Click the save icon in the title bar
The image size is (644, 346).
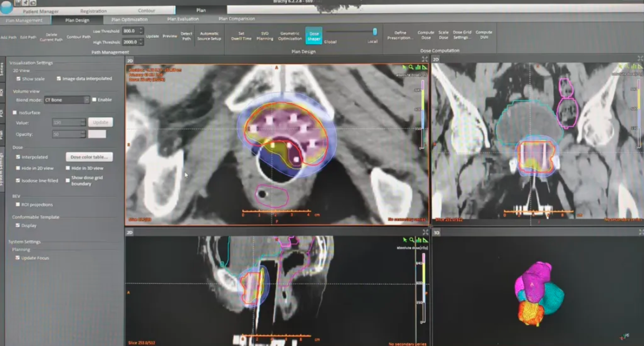pyautogui.click(x=18, y=2)
